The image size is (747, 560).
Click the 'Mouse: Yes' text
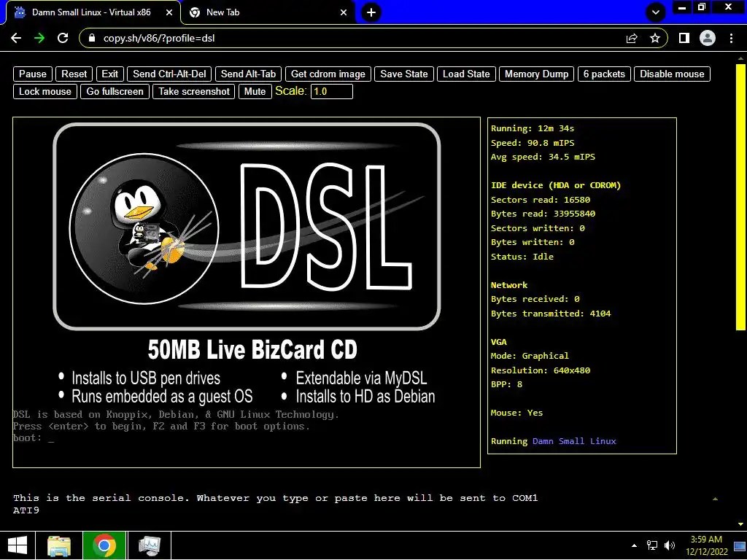517,413
